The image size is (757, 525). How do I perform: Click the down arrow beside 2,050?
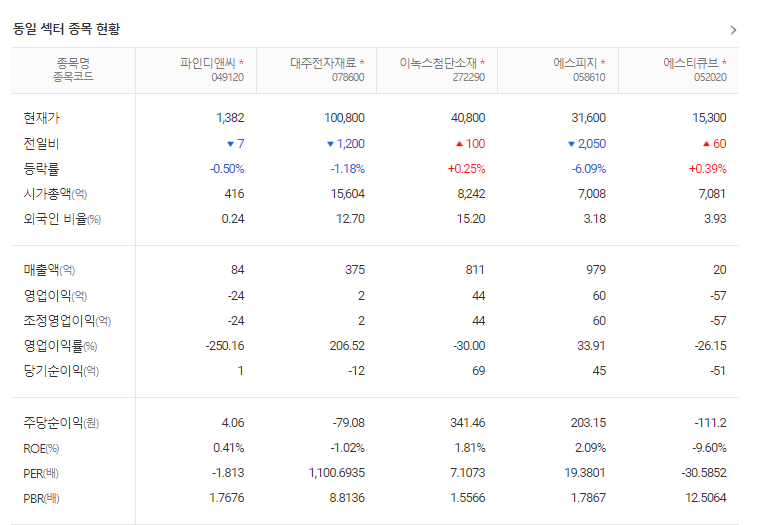571,144
